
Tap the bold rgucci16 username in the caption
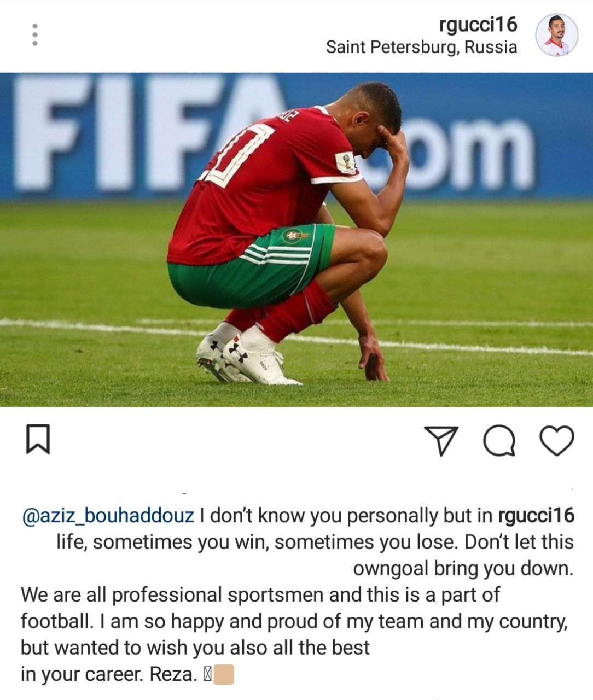536,516
